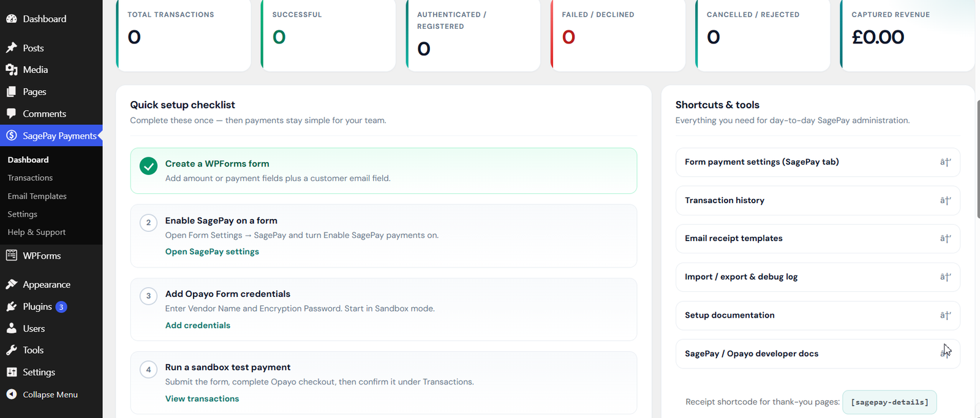Follow the View transactions link
Viewport: 980px width, 418px height.
coord(202,398)
